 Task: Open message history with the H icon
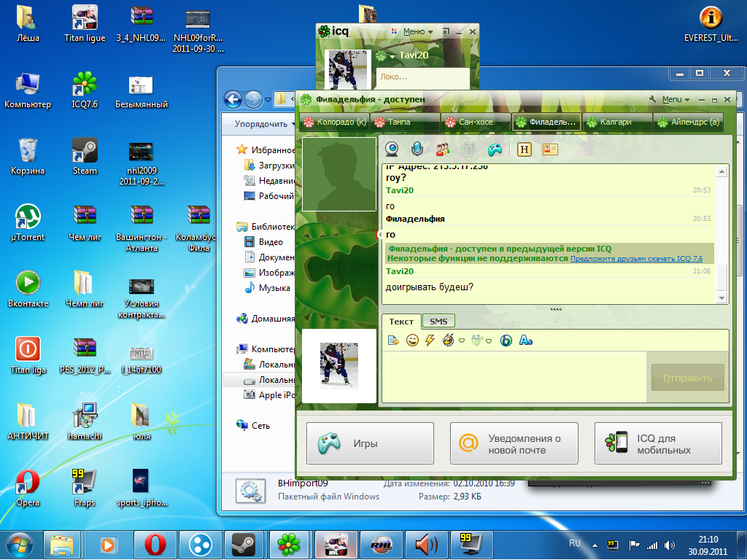coord(524,149)
